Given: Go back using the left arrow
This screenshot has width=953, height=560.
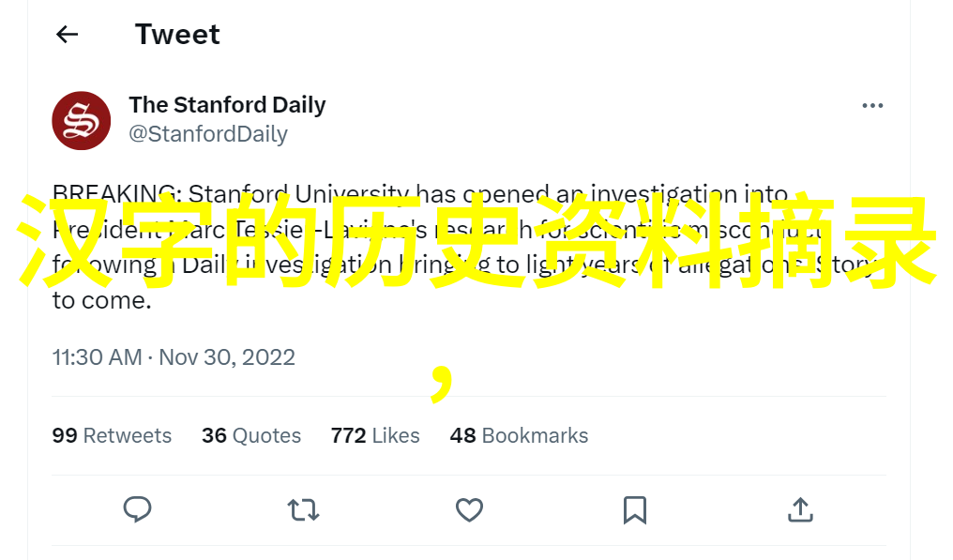Looking at the screenshot, I should (67, 35).
